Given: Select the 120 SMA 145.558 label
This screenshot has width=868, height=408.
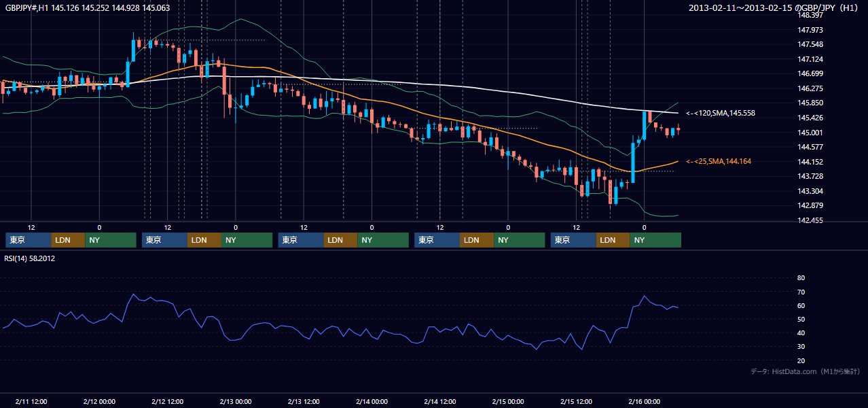Looking at the screenshot, I should point(721,113).
